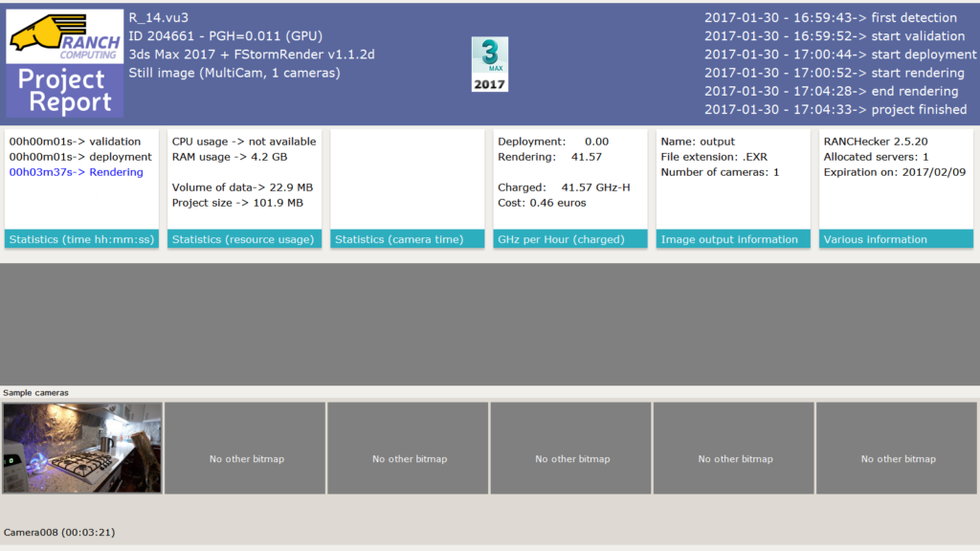
Task: Select the 'Image output information' panel header
Action: [x=733, y=238]
